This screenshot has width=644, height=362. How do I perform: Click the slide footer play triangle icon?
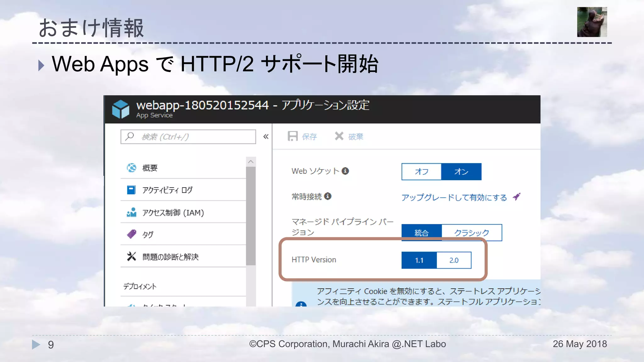pyautogui.click(x=36, y=344)
